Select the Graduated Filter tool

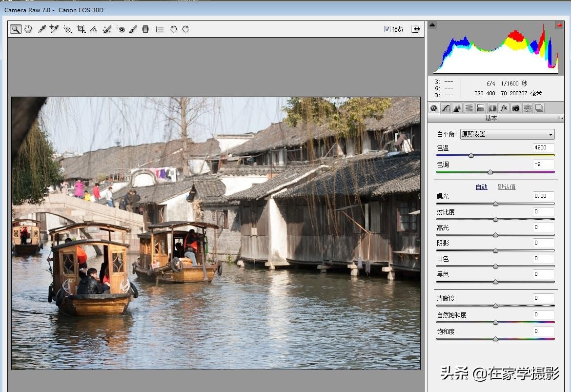pos(145,29)
